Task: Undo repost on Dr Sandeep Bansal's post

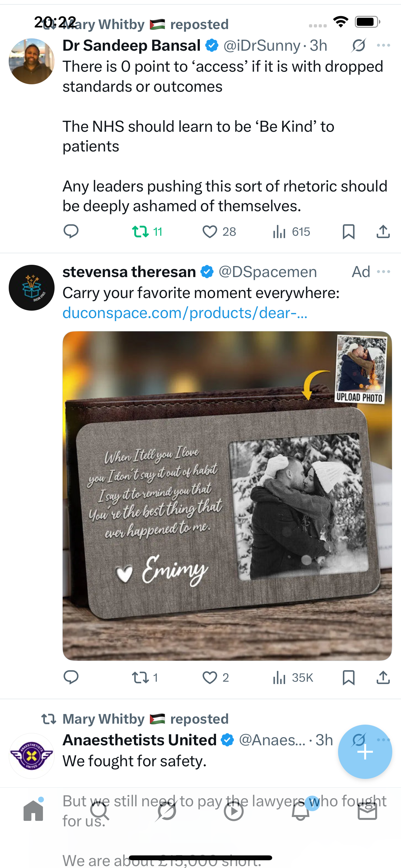Action: tap(147, 232)
